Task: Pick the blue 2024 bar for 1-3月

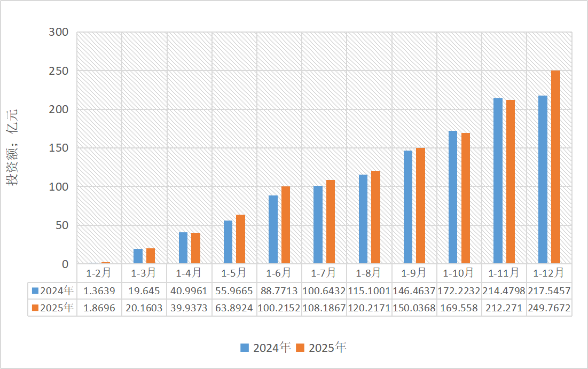Action: coord(138,256)
